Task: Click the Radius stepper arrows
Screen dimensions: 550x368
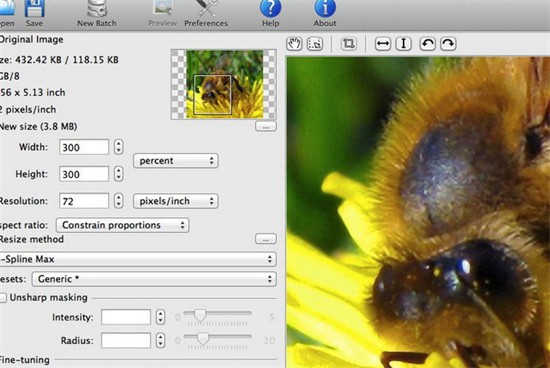Action: [x=160, y=340]
